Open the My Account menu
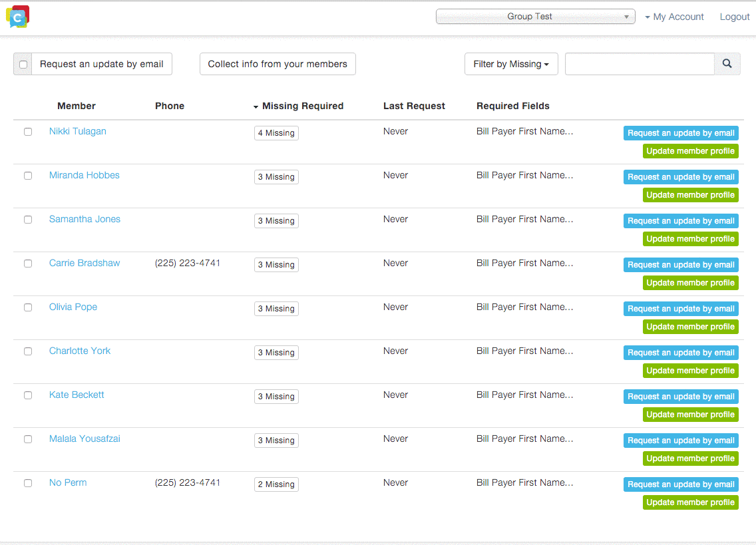756x545 pixels. [674, 17]
